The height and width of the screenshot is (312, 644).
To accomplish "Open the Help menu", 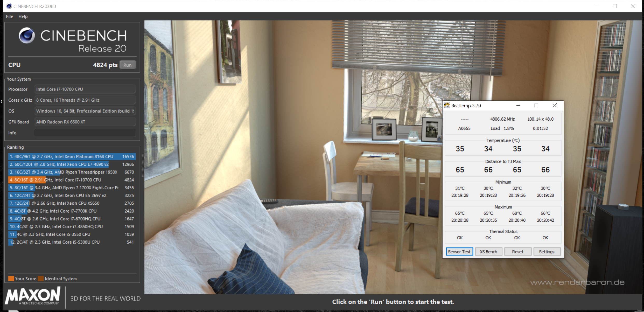I will (23, 16).
